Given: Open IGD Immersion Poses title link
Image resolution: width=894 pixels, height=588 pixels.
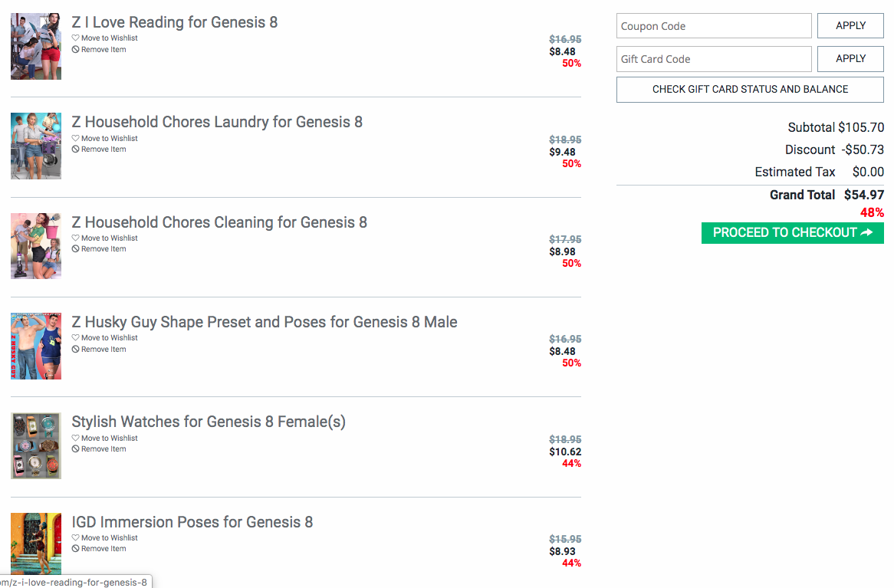Looking at the screenshot, I should [x=192, y=522].
